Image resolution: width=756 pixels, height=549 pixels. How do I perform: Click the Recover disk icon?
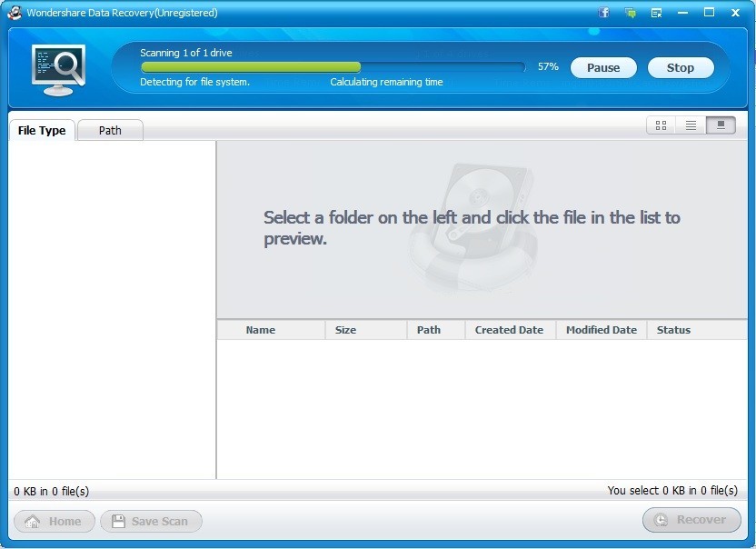pyautogui.click(x=661, y=520)
